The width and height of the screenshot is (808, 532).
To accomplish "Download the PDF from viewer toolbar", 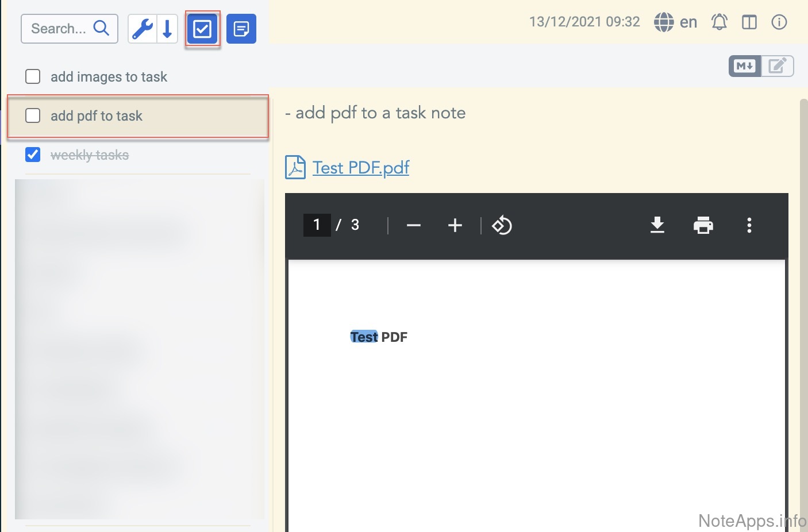I will (x=657, y=225).
